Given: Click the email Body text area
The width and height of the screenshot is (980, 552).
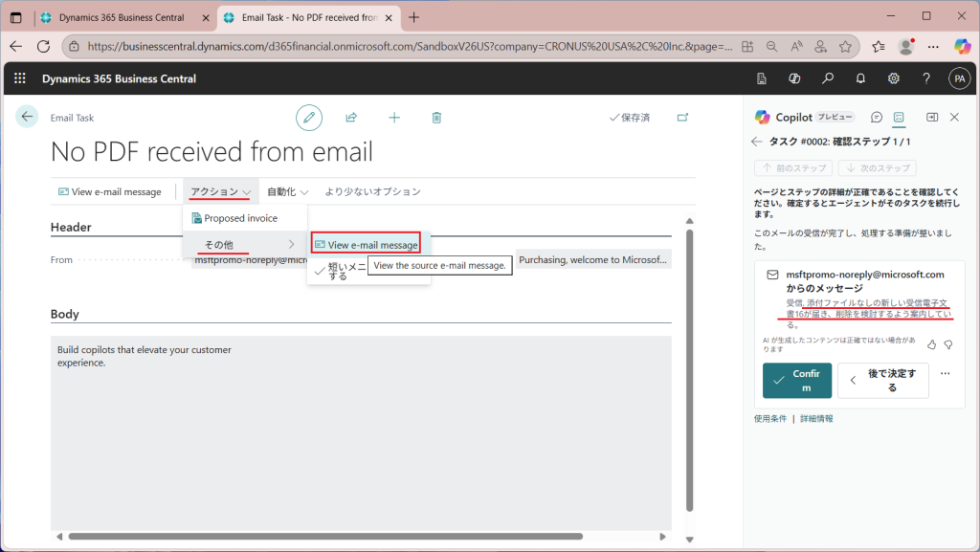Looking at the screenshot, I should [361, 433].
